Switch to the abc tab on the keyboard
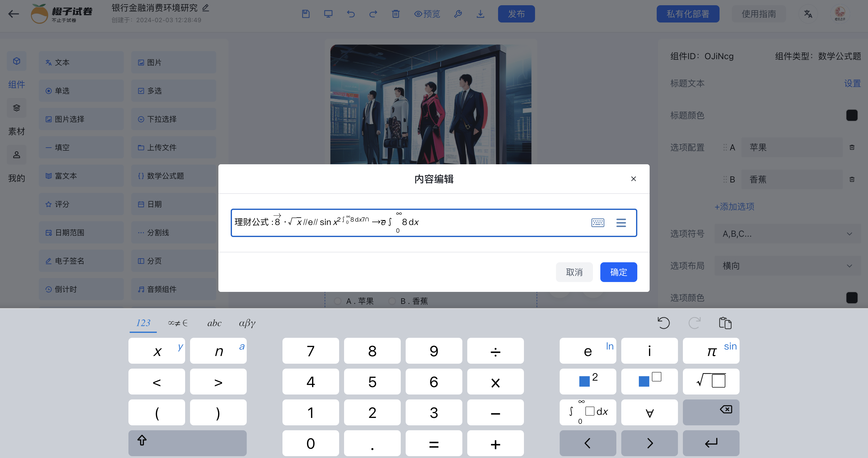Image resolution: width=868 pixels, height=458 pixels. [x=214, y=323]
